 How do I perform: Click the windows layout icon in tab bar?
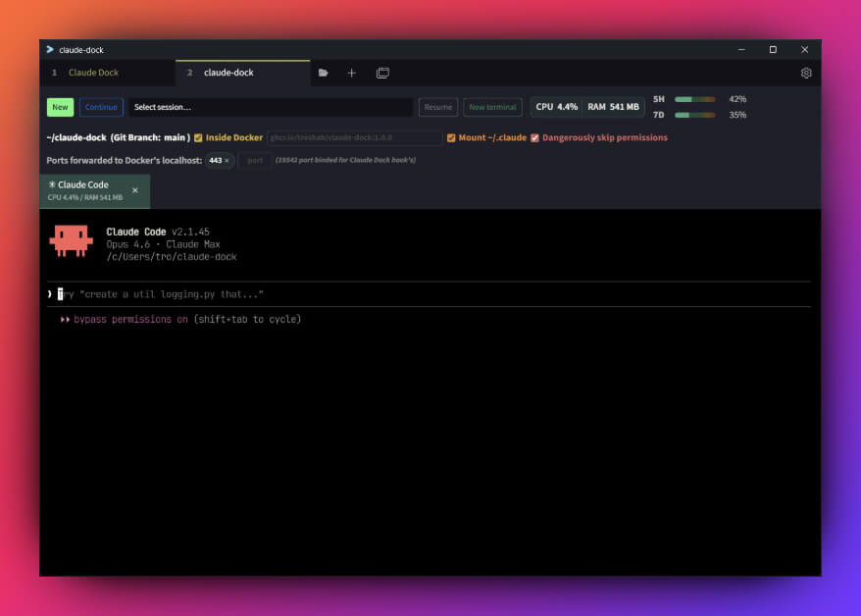382,73
